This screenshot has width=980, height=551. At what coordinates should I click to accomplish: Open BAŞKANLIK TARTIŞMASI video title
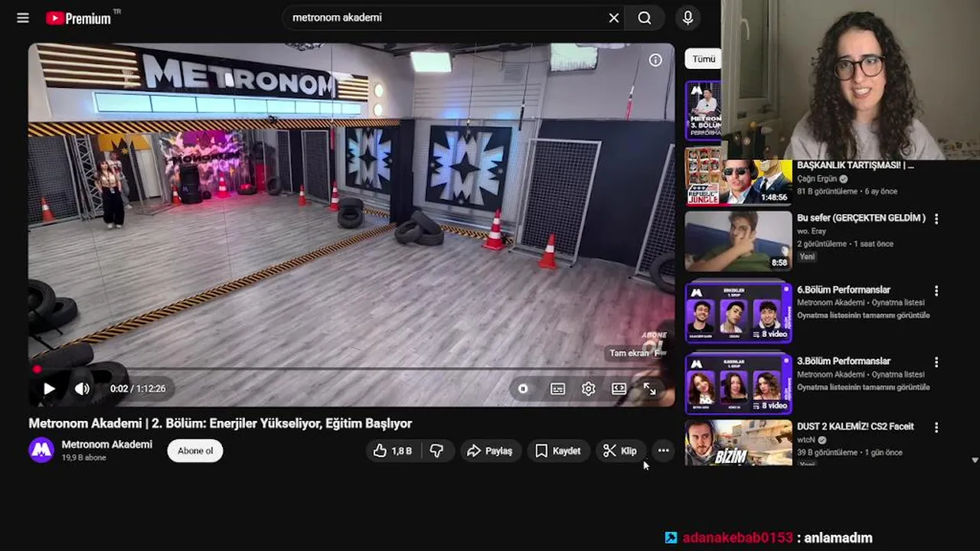click(855, 165)
